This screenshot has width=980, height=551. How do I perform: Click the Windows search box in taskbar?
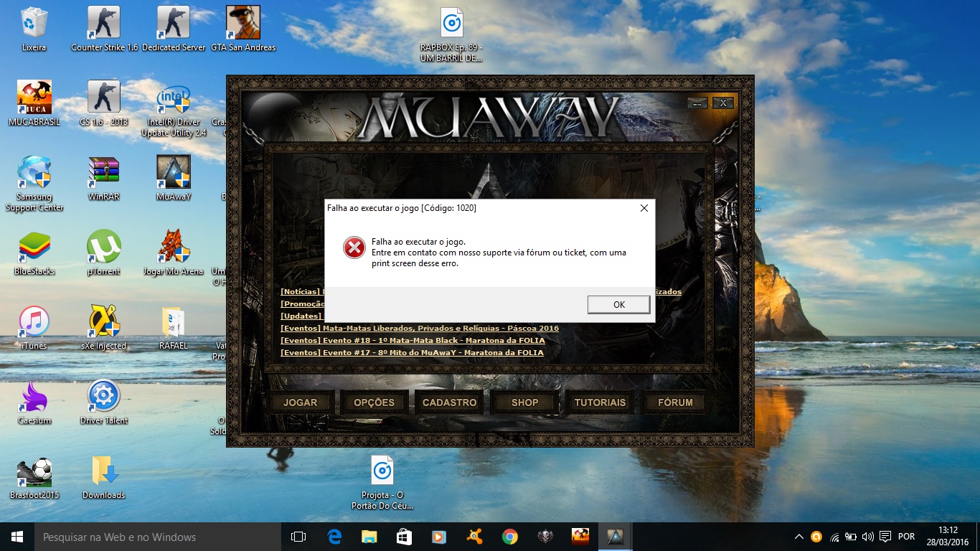158,537
